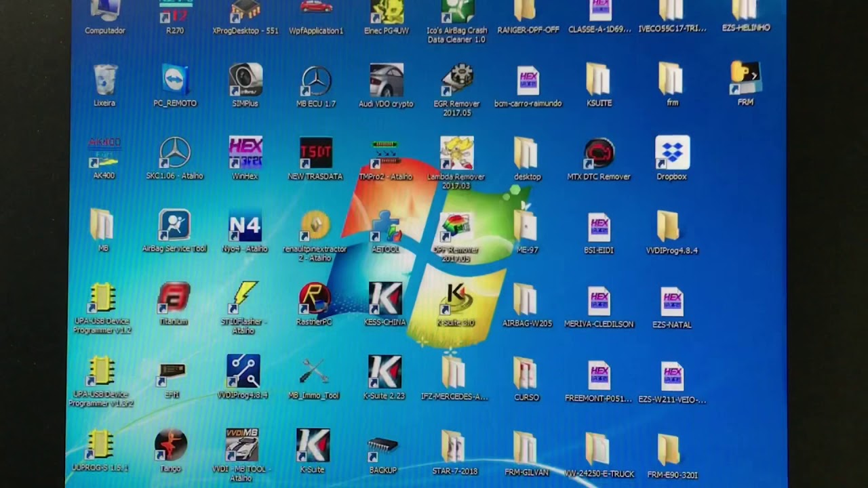The height and width of the screenshot is (488, 868).
Task: Open the KSUITE folder
Action: (599, 85)
